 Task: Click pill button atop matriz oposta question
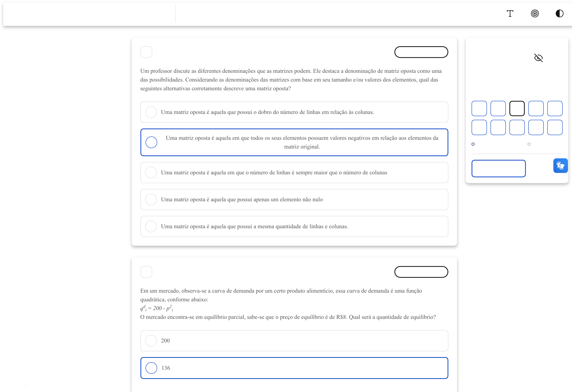(x=421, y=52)
